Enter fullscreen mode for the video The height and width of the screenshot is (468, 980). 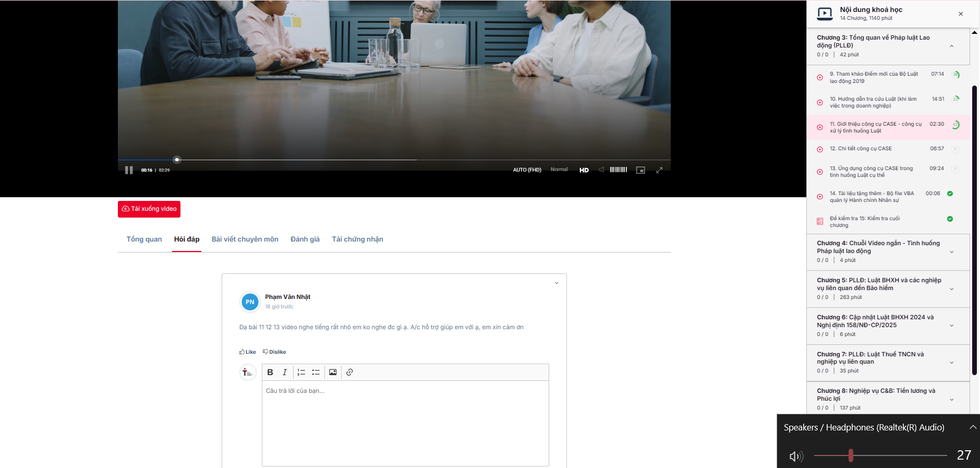(659, 170)
